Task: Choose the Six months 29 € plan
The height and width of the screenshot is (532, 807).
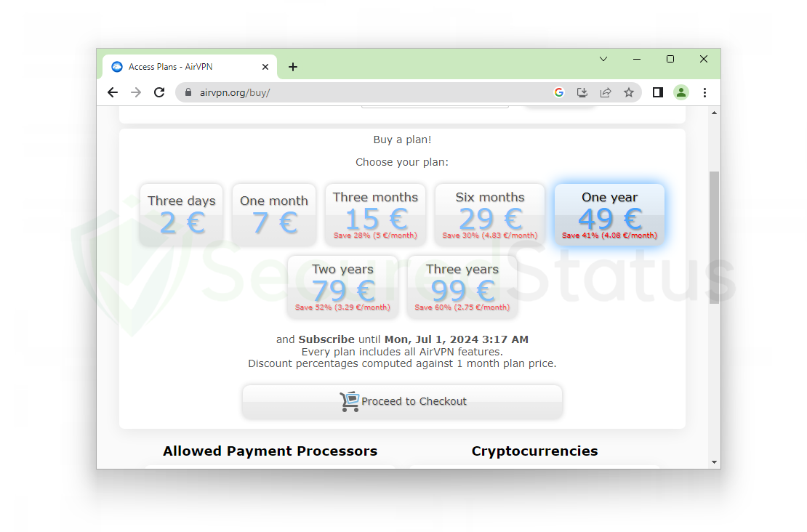Action: coord(490,214)
